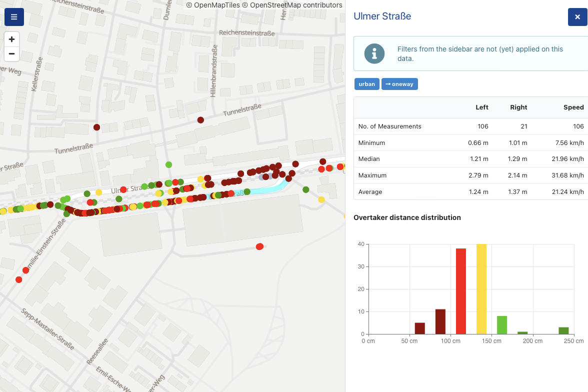This screenshot has width=588, height=392.
Task: Select Maximum left value 2.79 m
Action: [x=478, y=175]
